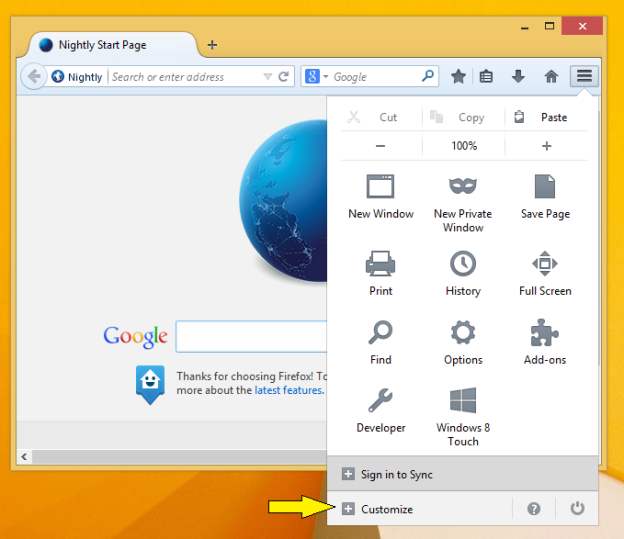This screenshot has height=539, width=624.
Task: Choose Save Page in menu
Action: click(545, 197)
